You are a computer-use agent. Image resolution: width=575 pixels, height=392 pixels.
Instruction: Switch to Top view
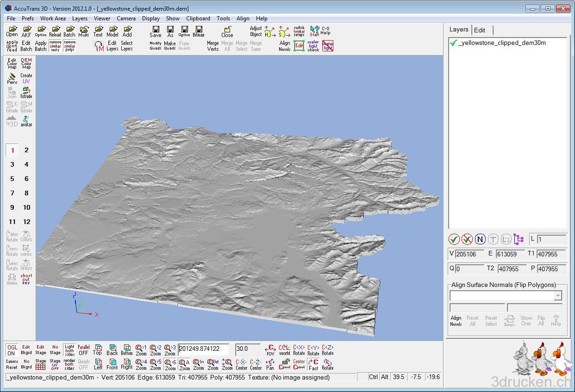pos(98,349)
